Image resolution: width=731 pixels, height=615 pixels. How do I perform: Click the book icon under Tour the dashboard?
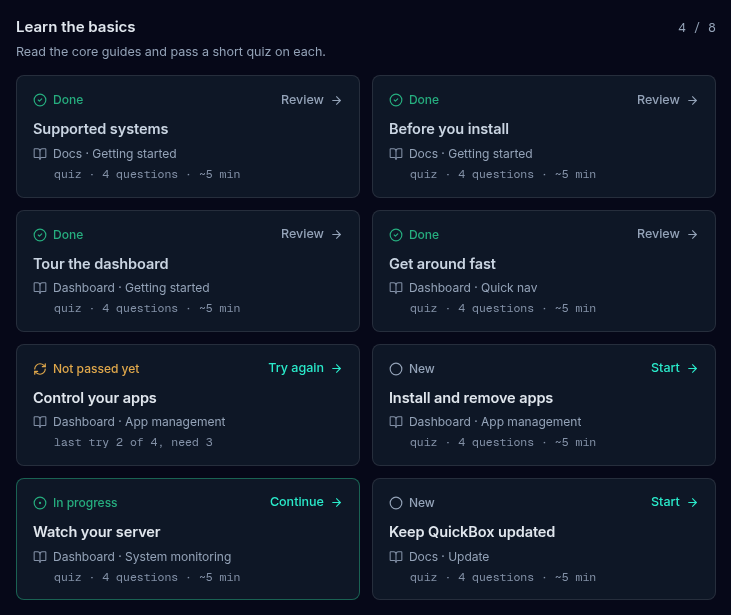click(40, 288)
